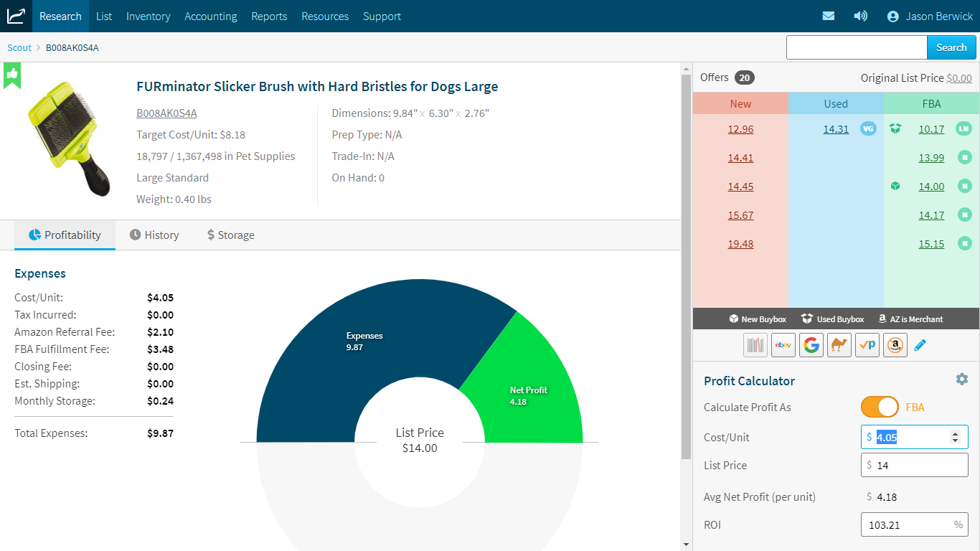Select the FBA offer price 13.99

point(931,158)
